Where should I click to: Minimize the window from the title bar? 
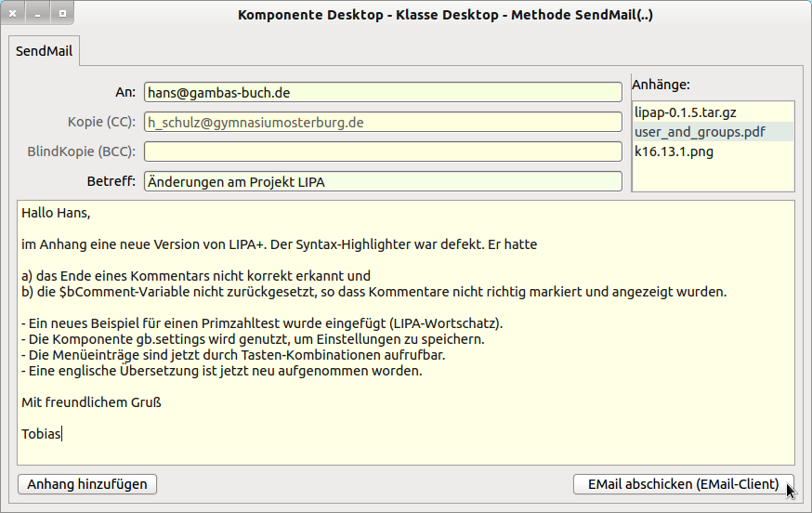tap(38, 15)
